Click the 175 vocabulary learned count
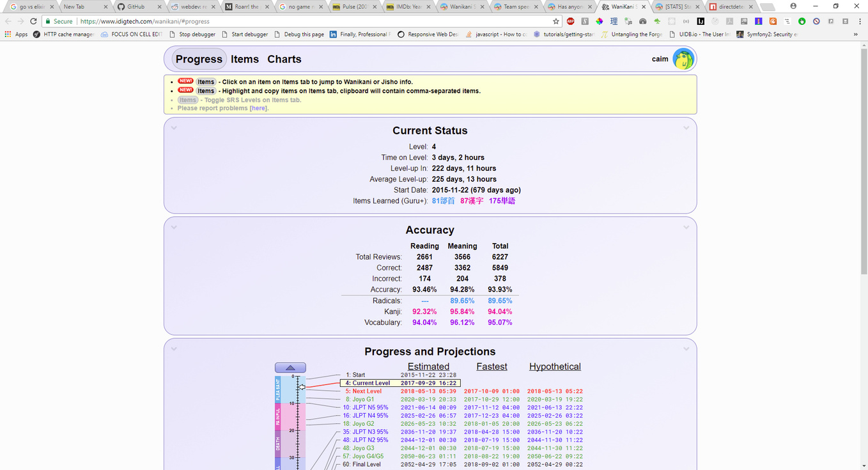This screenshot has width=868, height=470. click(x=502, y=201)
